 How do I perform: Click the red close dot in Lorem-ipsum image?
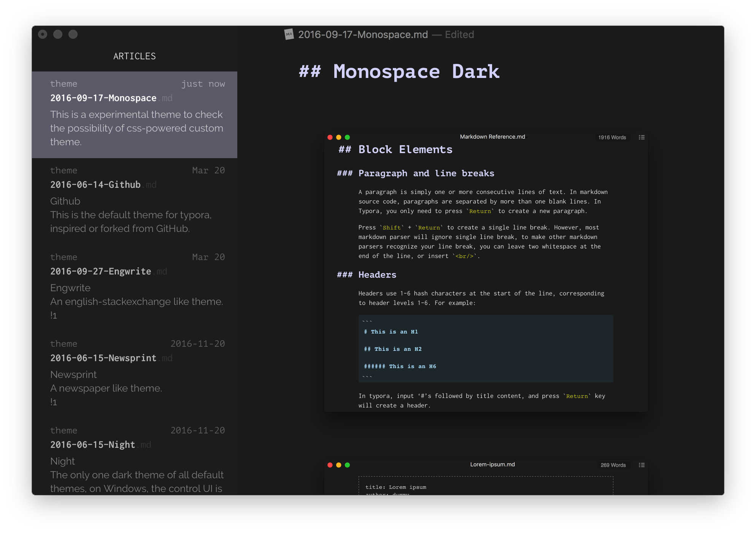click(x=330, y=465)
